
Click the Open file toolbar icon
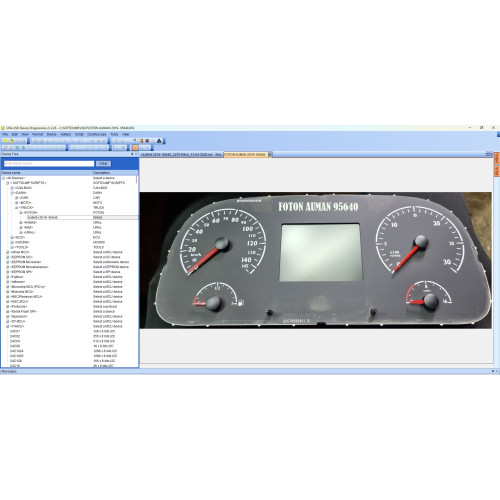click(x=11, y=141)
